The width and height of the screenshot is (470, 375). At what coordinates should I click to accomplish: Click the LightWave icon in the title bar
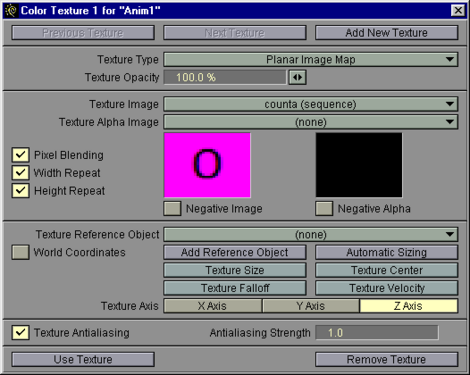point(12,10)
